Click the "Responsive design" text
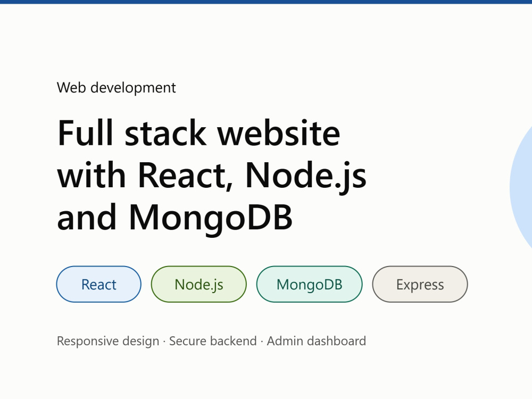 coord(108,342)
